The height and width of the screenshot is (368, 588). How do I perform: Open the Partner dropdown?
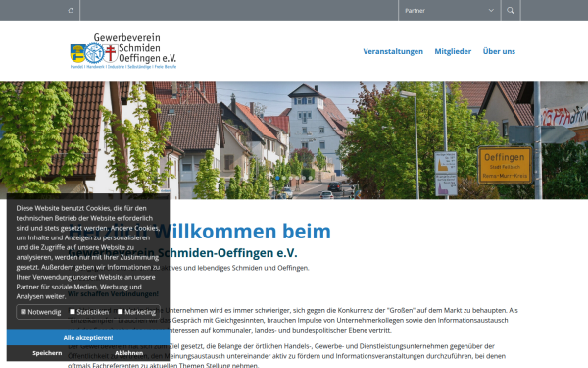tap(449, 10)
